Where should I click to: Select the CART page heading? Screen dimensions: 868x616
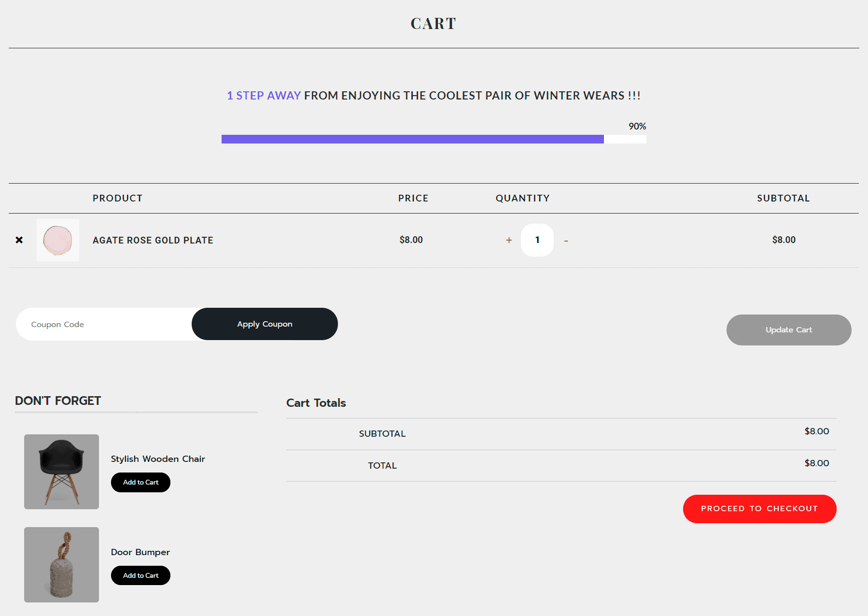pos(433,23)
